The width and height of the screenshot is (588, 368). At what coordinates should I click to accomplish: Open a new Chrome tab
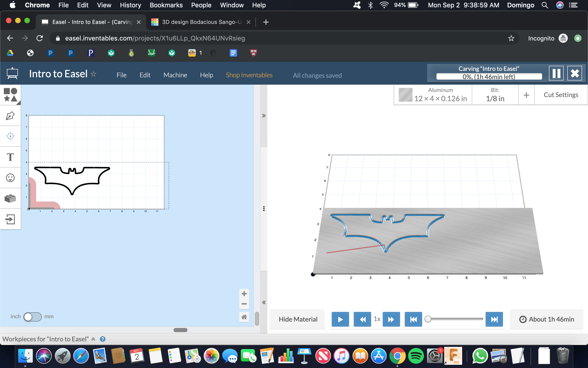(266, 22)
